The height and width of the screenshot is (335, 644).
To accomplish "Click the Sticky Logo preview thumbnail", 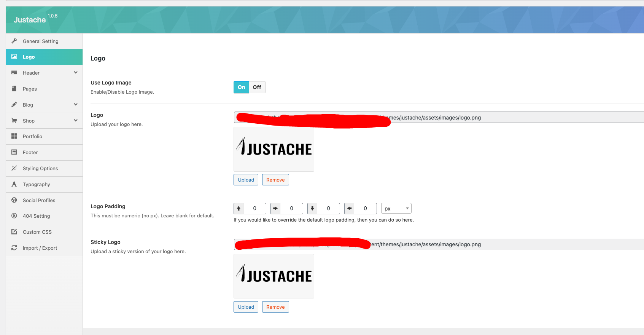I will pyautogui.click(x=274, y=276).
